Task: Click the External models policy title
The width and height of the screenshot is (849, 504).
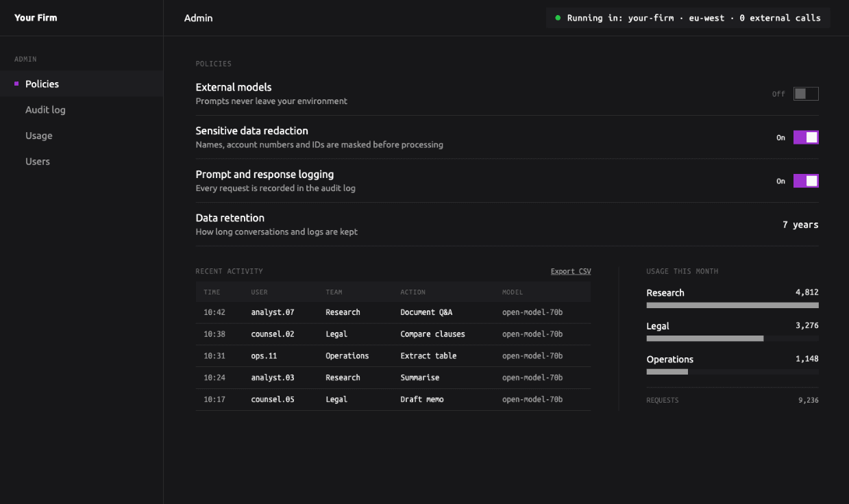Action: click(234, 87)
